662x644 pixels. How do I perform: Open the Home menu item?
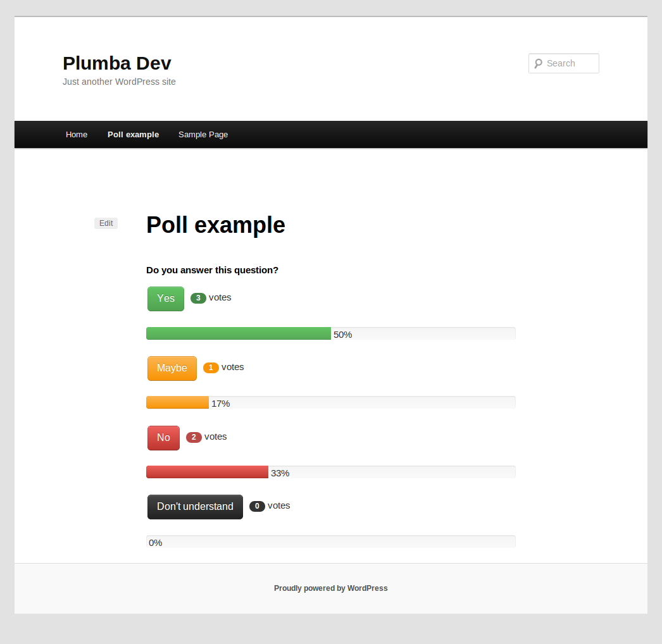(77, 135)
